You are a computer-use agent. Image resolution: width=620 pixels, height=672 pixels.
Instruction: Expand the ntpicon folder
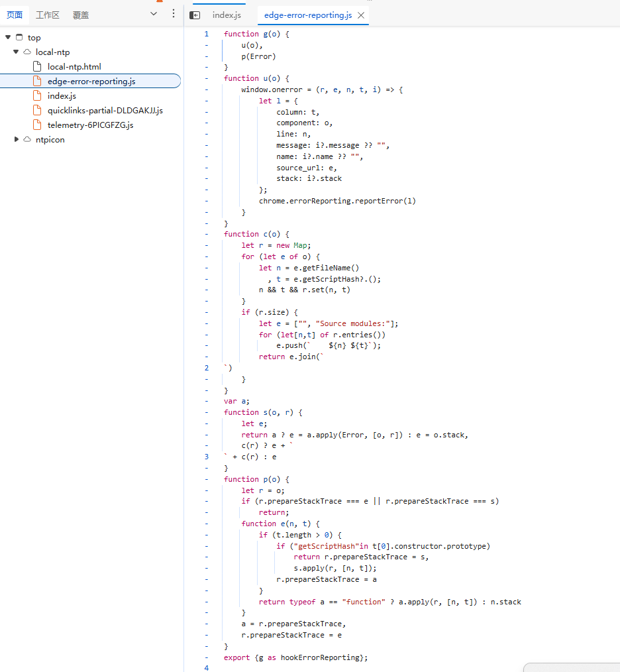16,139
